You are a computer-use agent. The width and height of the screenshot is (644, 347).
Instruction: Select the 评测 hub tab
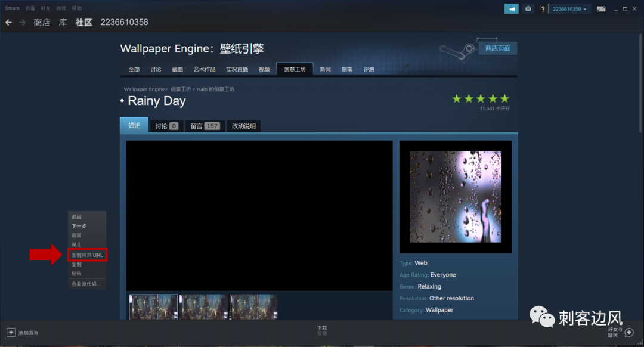tap(369, 69)
